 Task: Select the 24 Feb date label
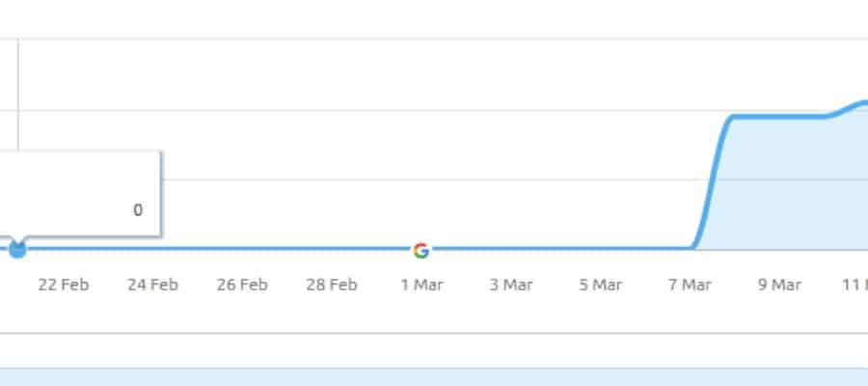click(x=152, y=285)
